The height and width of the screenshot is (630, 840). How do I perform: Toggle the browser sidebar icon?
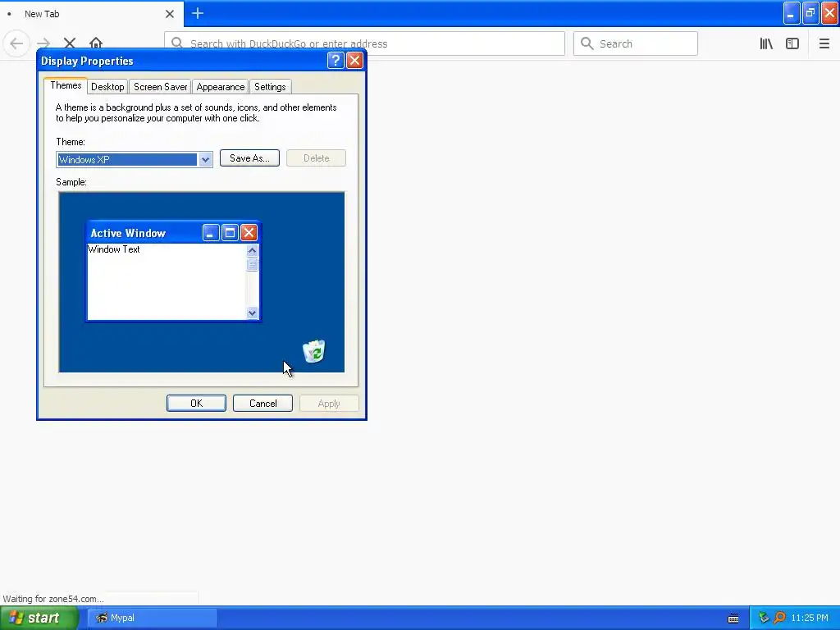click(x=792, y=43)
